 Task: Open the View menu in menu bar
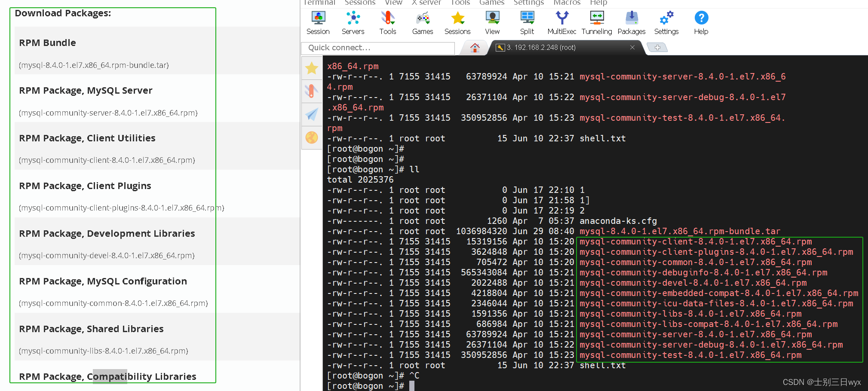[x=393, y=3]
